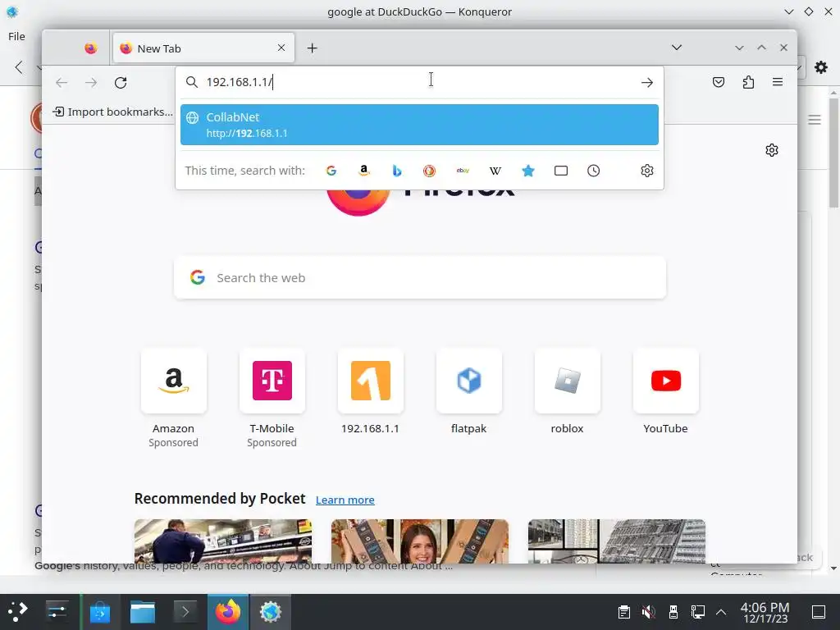Open Dolphin file manager from taskbar
The image size is (840, 630).
(143, 611)
